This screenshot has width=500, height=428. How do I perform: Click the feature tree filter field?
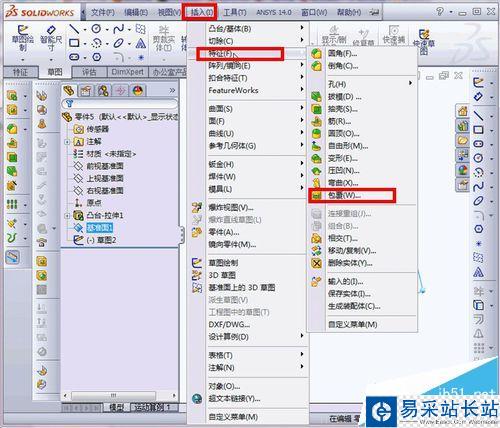[120, 104]
